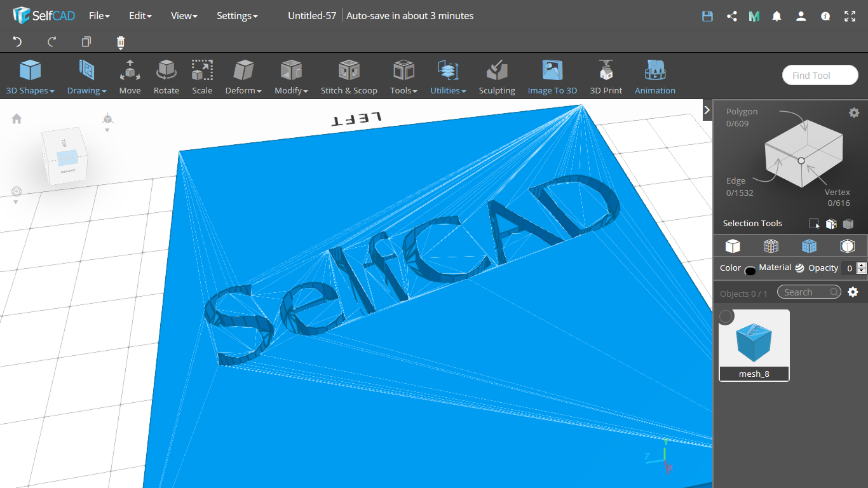
Task: Open the View menu
Action: point(184,16)
